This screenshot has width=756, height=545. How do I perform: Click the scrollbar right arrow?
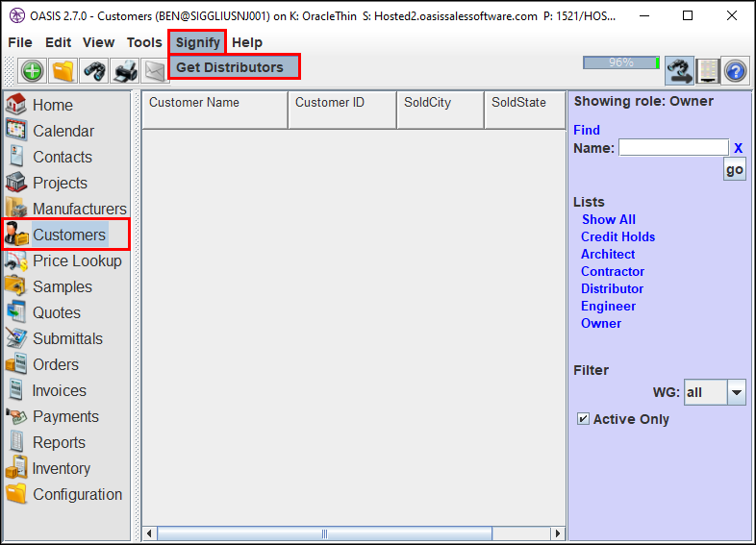[x=558, y=533]
